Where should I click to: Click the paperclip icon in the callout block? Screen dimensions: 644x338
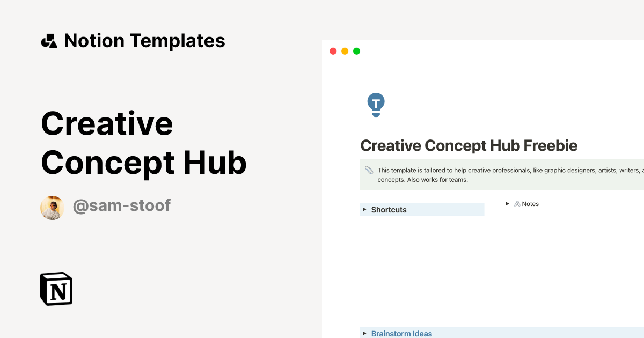pos(369,171)
